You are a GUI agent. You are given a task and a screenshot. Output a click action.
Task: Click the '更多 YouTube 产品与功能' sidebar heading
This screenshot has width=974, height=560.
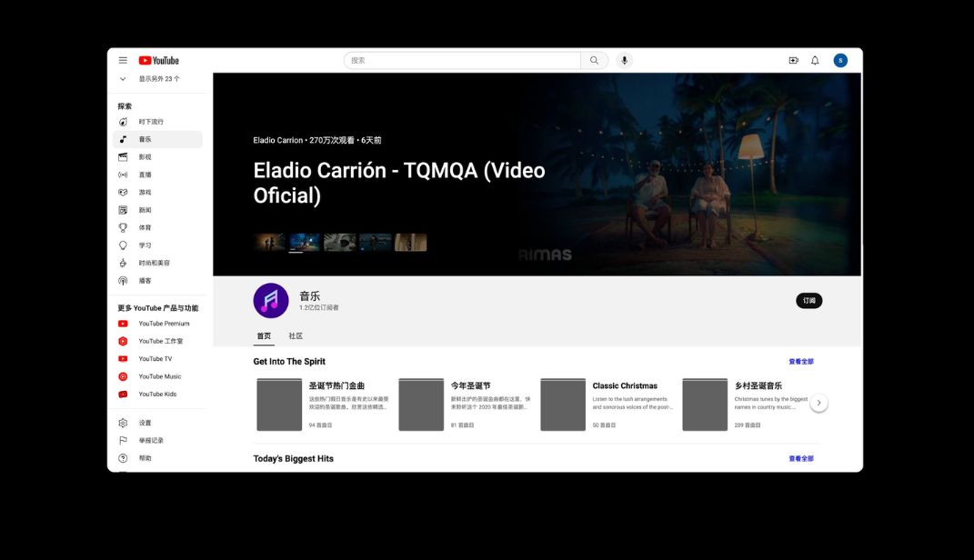point(157,308)
